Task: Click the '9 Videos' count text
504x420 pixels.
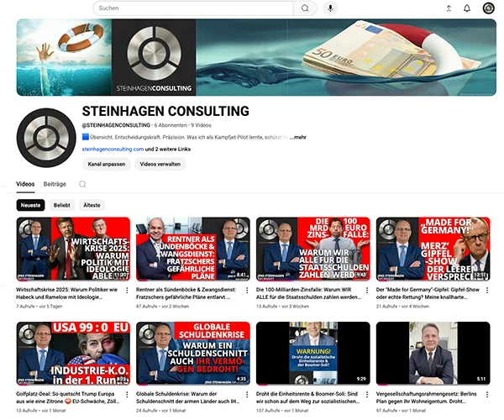Action: 202,125
